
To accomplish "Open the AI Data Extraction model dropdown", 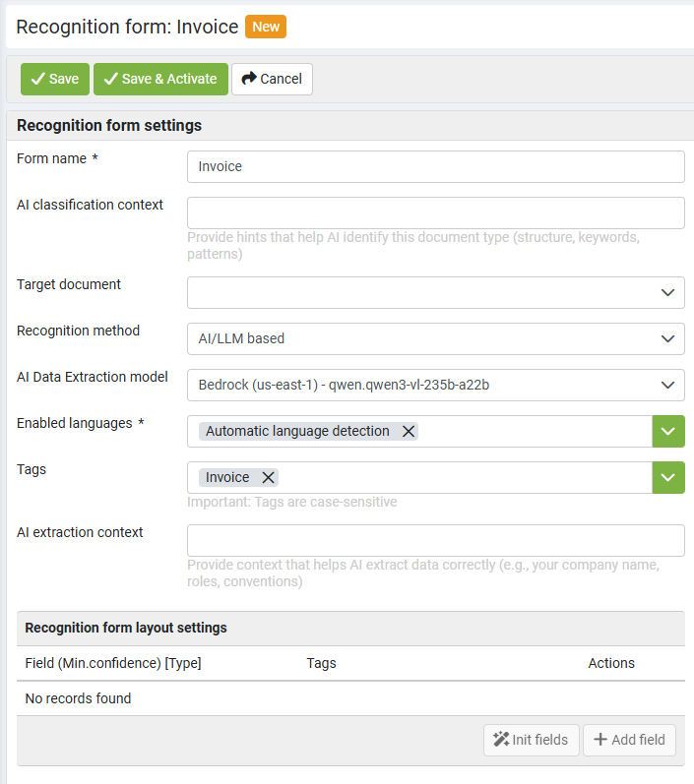I will pos(436,385).
